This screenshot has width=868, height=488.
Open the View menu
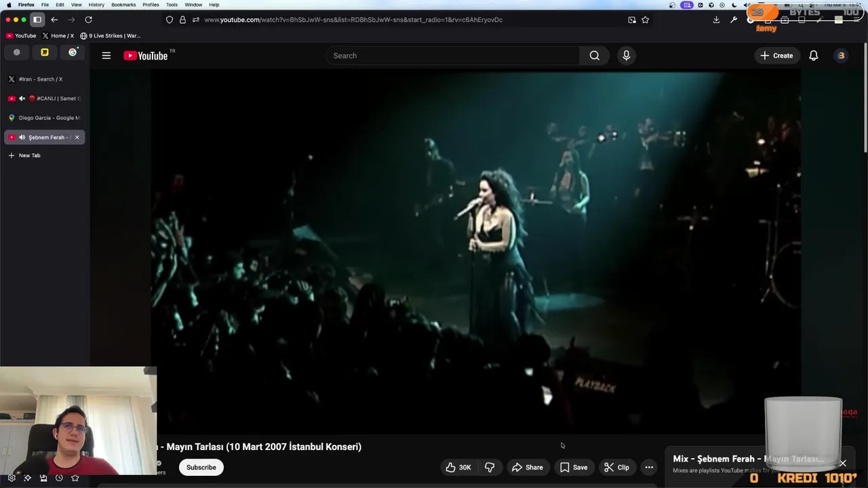coord(77,5)
